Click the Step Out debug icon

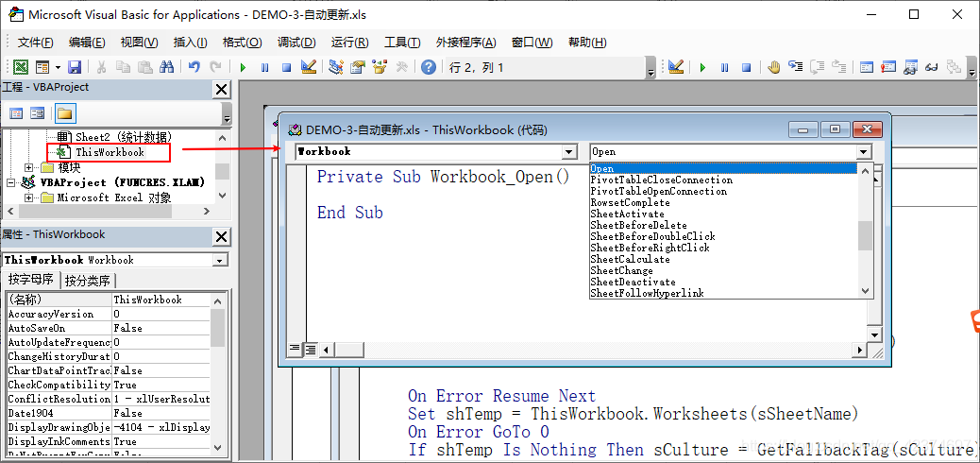[x=838, y=68]
